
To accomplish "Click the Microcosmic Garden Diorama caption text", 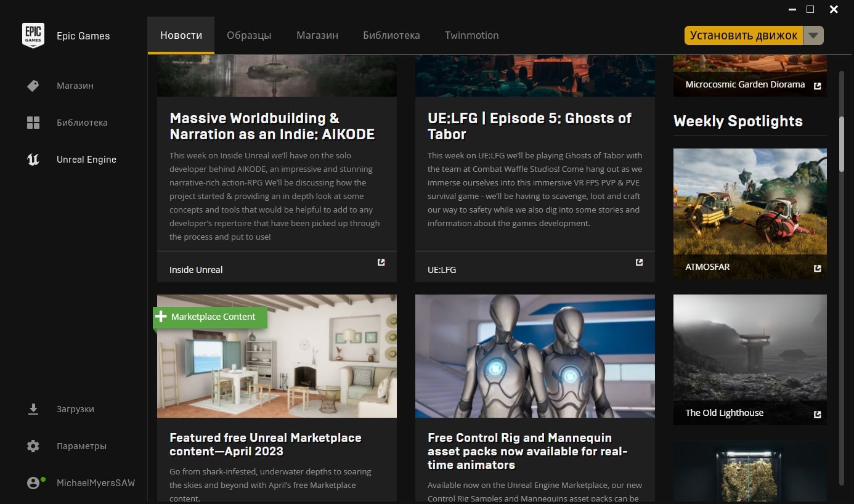I will (x=746, y=84).
